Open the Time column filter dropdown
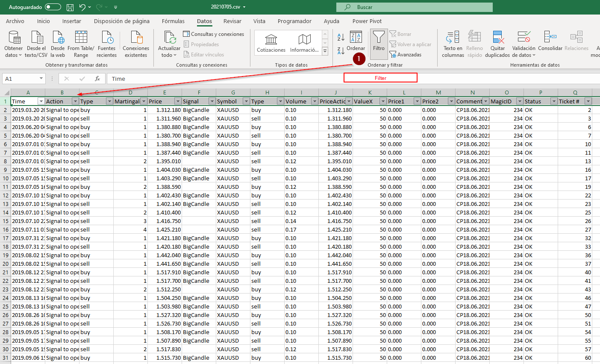Viewport: 600px width, 364px height. (41, 101)
